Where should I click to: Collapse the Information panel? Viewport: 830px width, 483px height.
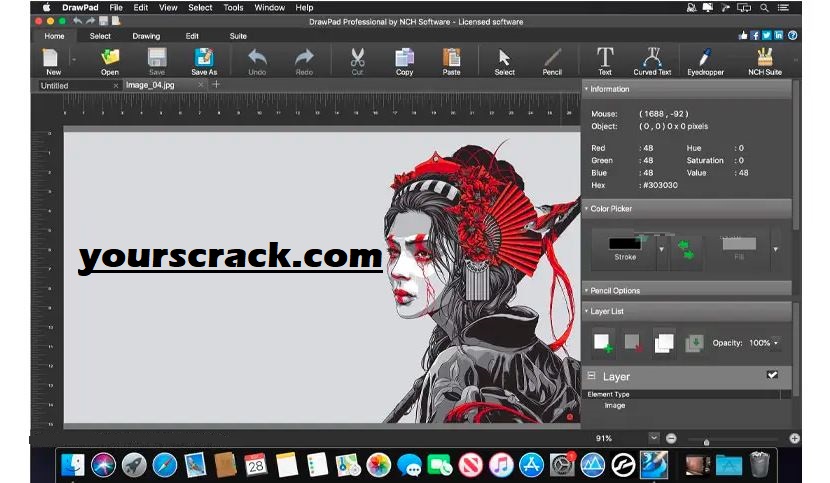587,89
